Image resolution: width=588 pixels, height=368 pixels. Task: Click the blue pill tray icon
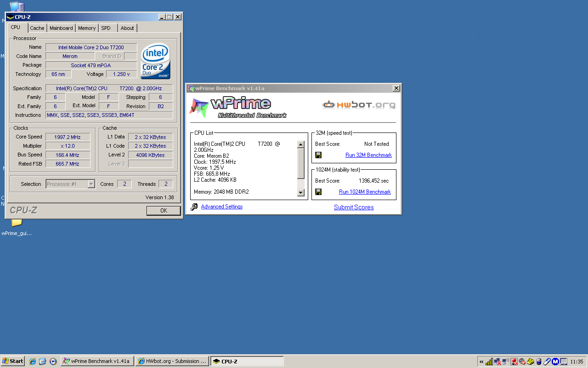(547, 362)
